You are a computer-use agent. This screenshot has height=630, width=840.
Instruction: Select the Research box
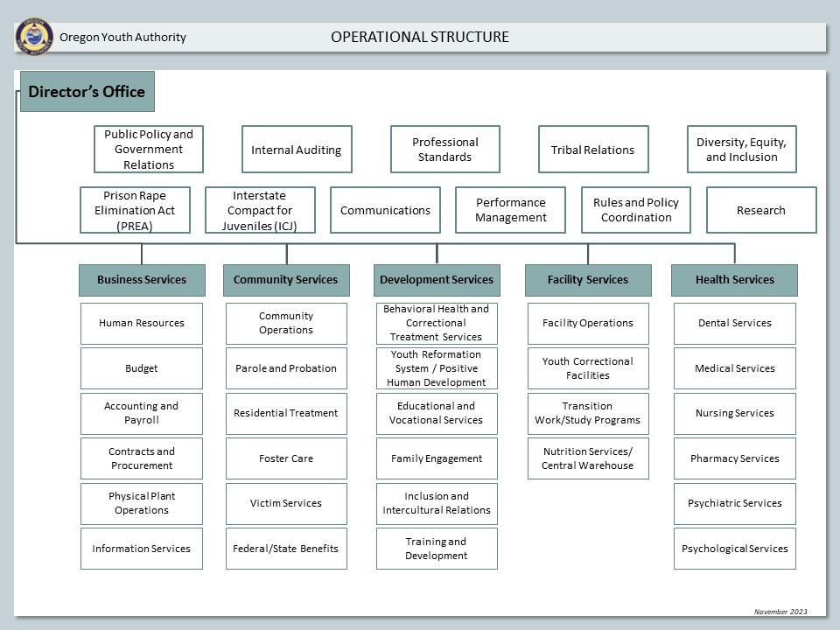(760, 210)
